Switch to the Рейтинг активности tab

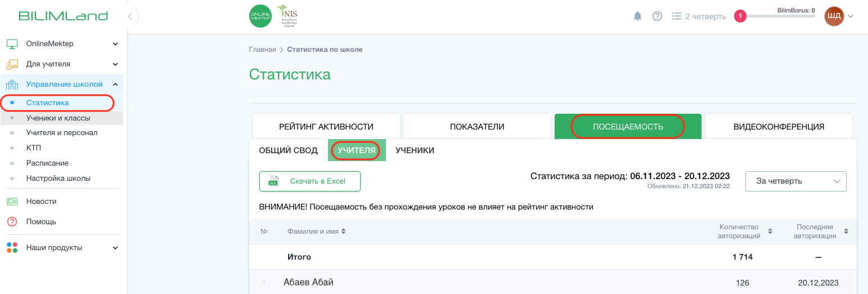click(326, 127)
